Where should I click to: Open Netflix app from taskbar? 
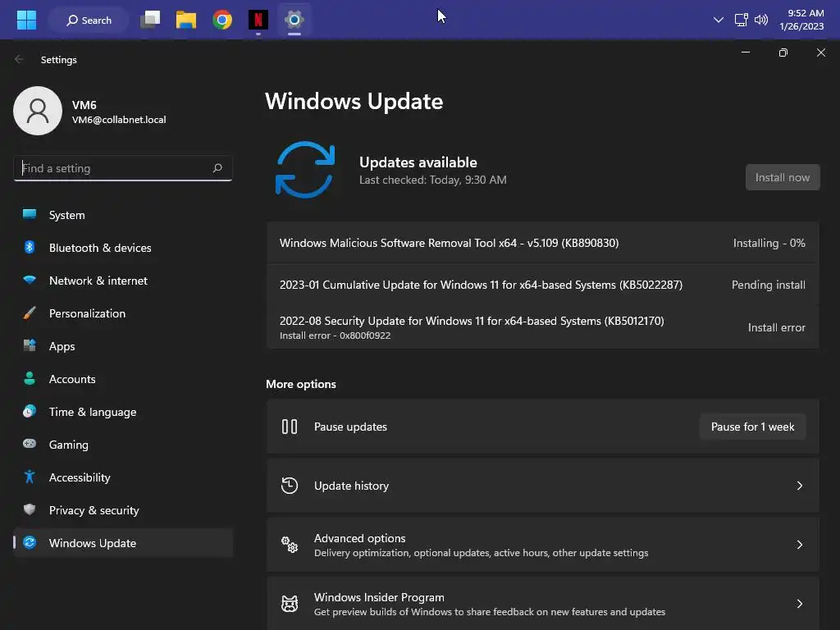click(258, 21)
